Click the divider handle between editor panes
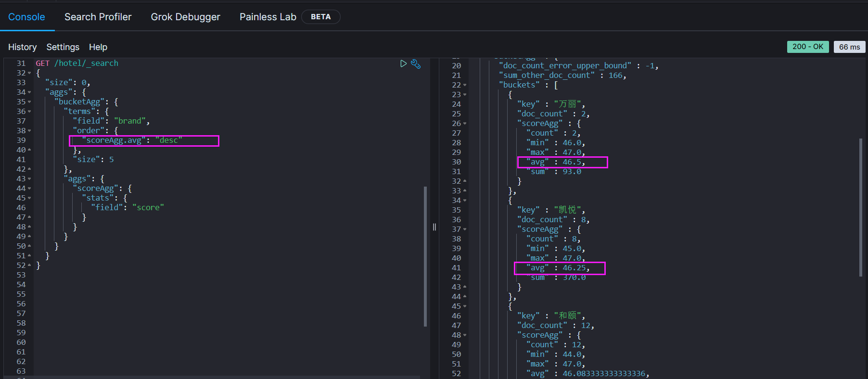 (434, 227)
